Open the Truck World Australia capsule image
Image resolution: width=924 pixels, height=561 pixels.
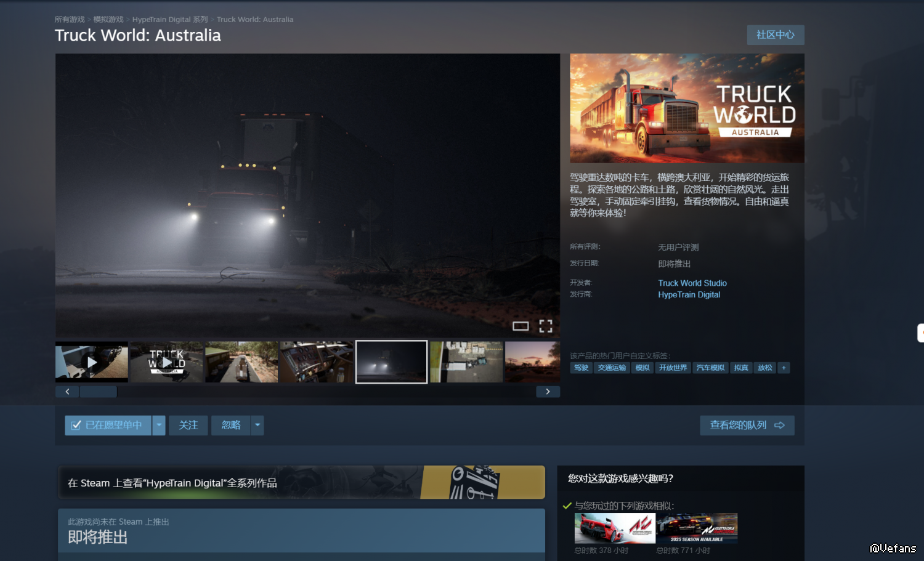(687, 108)
